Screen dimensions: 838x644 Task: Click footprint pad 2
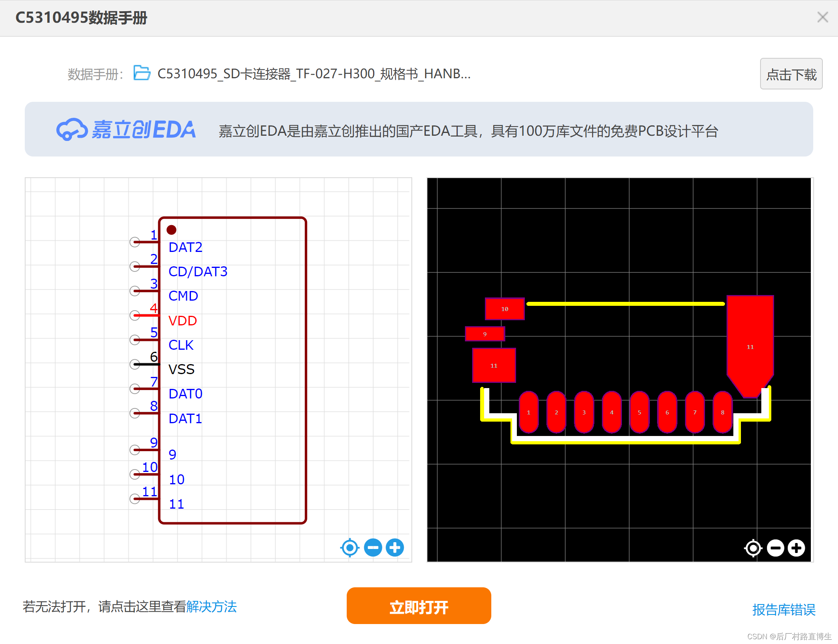[556, 412]
